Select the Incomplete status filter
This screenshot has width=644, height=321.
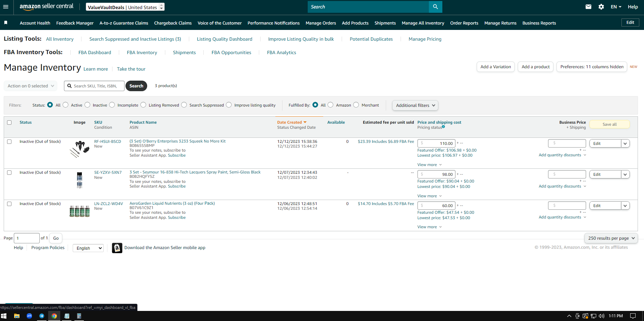tap(112, 105)
